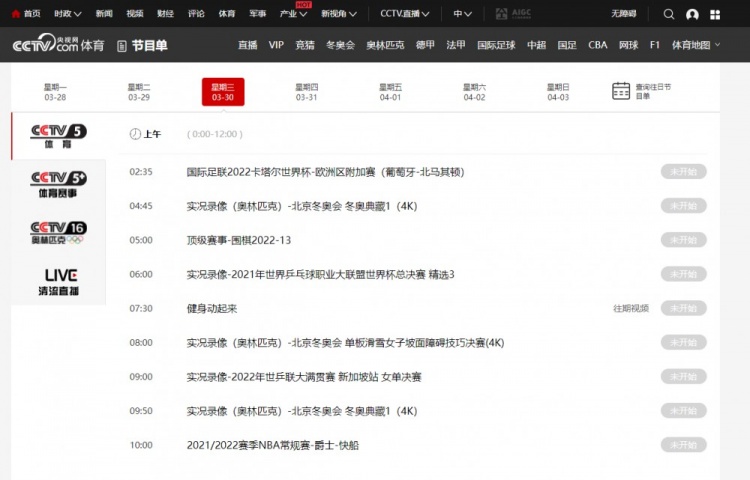Open the 中 language dropdown
Screen dimensions: 750x480
463,13
